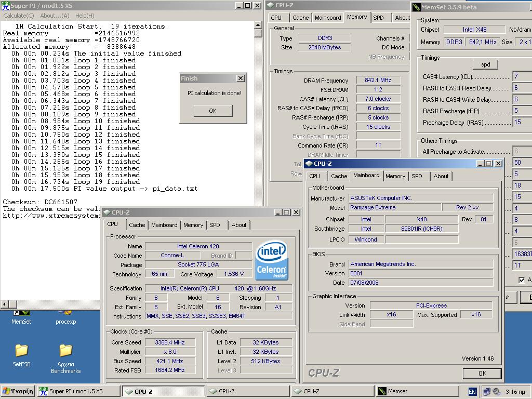Click the MemSet title bar icon

tap(416, 7)
